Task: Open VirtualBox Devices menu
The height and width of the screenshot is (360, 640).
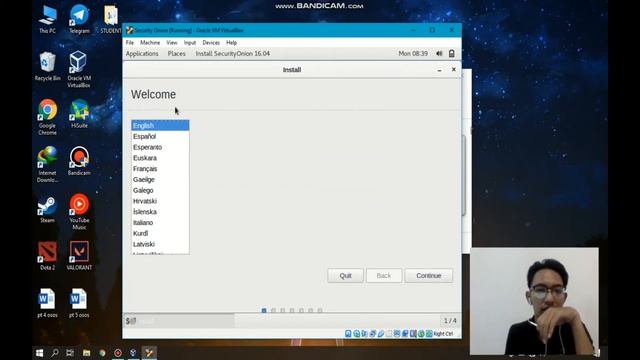Action: (211, 42)
